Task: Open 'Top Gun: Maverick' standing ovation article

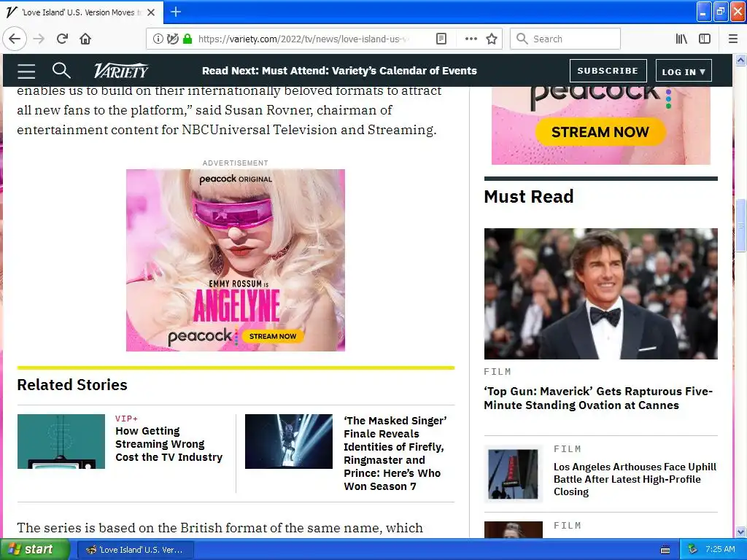Action: 598,398
